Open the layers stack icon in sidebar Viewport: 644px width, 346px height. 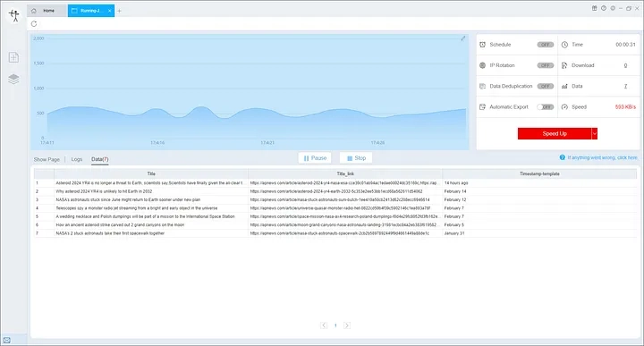coord(13,79)
